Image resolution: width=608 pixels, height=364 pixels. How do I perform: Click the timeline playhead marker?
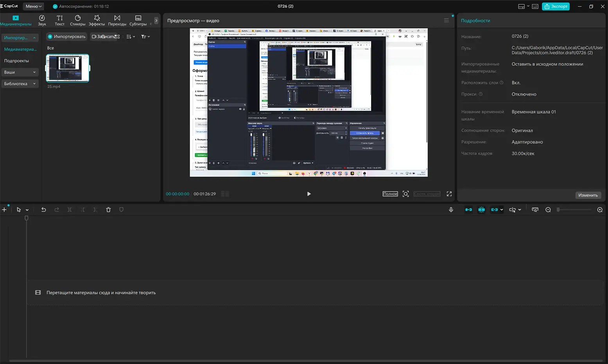pos(27,218)
